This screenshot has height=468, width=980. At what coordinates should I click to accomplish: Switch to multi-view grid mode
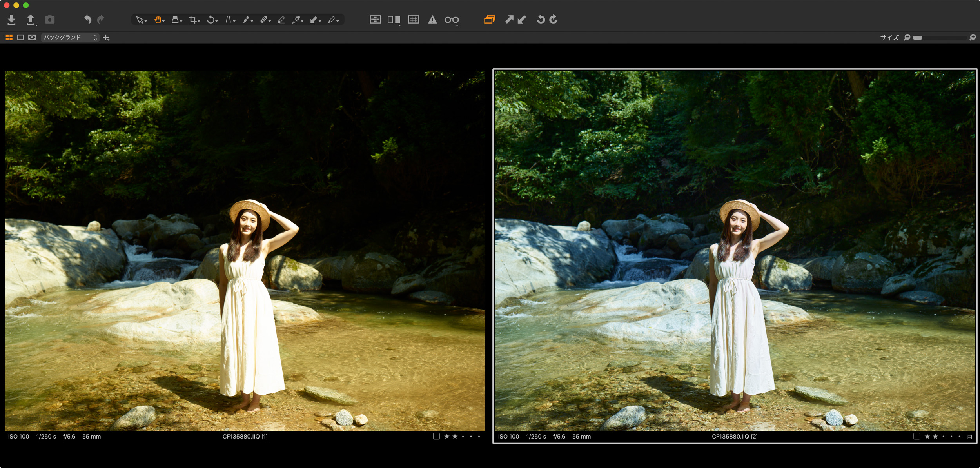pos(9,37)
